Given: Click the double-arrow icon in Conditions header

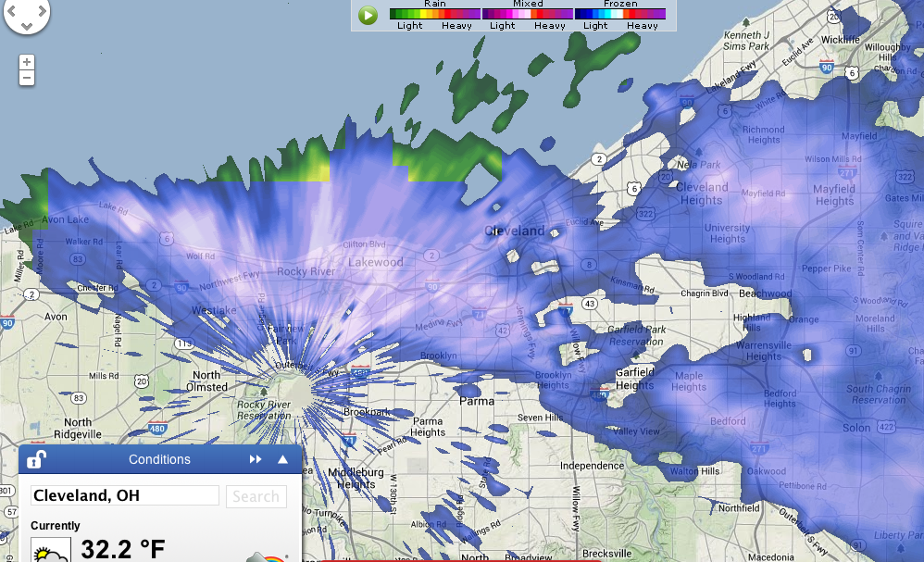Looking at the screenshot, I should pos(256,459).
